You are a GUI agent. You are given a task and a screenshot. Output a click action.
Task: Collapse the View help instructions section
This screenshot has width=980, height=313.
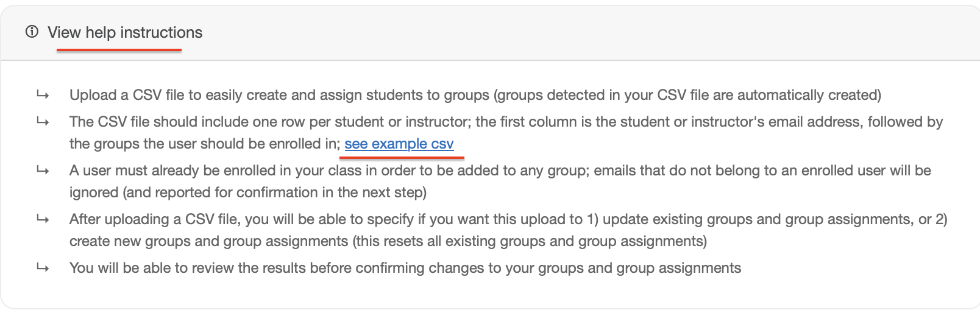click(125, 32)
